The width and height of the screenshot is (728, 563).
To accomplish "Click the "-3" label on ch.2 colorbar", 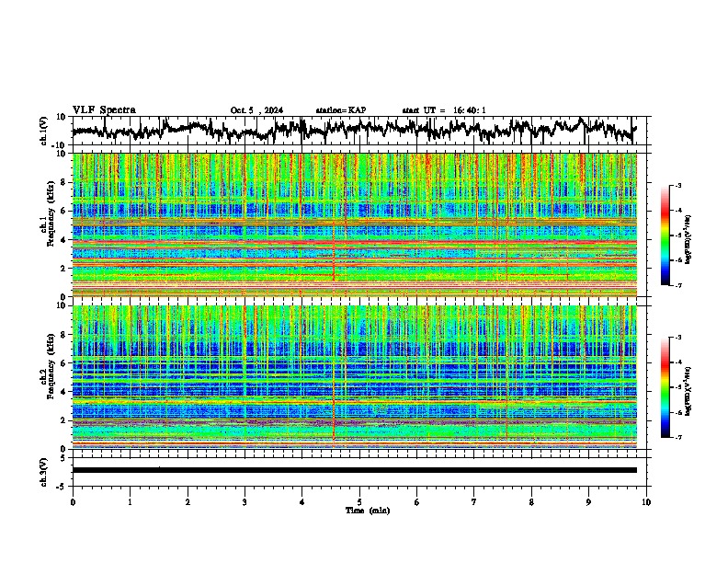I will (677, 338).
